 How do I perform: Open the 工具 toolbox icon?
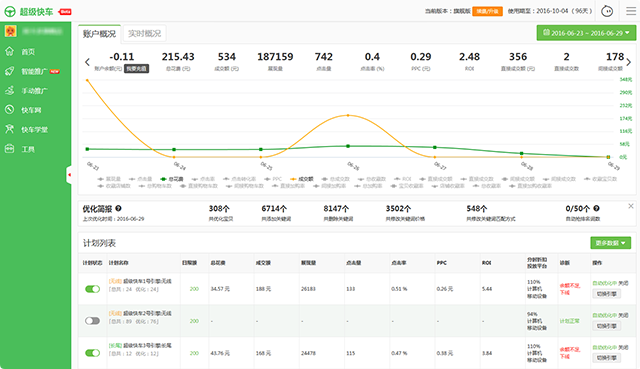tap(9, 149)
